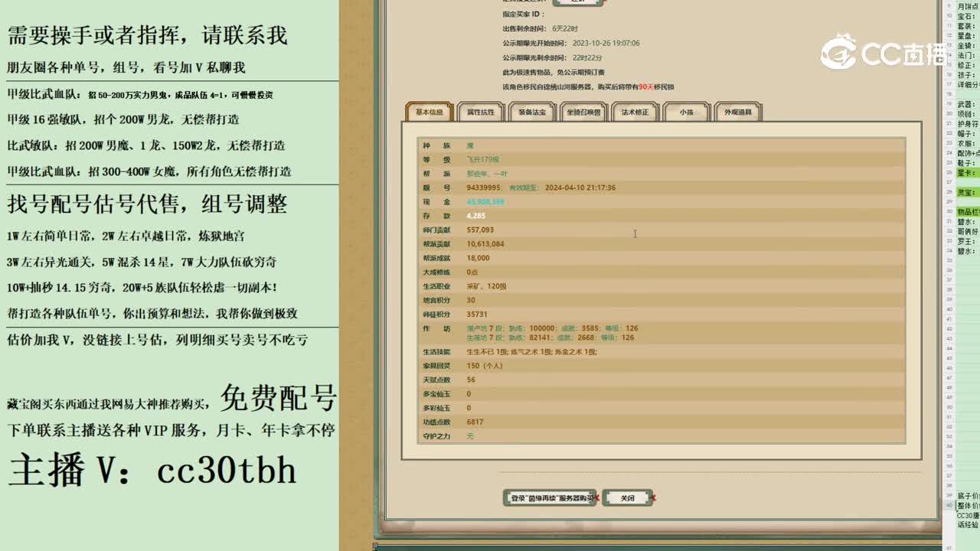Click the 星卡： cell in the spreadsheet
This screenshot has width=980, height=551.
[x=966, y=173]
